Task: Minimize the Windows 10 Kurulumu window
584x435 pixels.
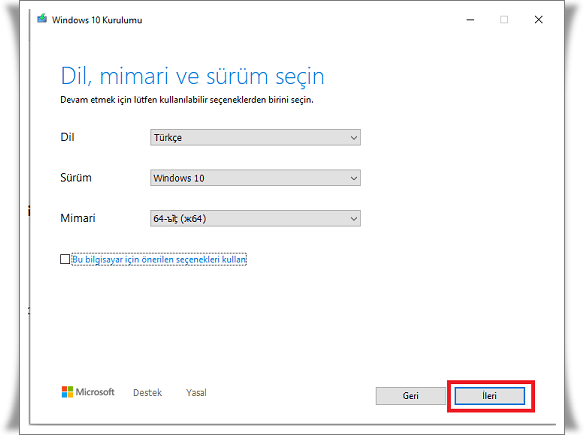Action: click(x=470, y=19)
